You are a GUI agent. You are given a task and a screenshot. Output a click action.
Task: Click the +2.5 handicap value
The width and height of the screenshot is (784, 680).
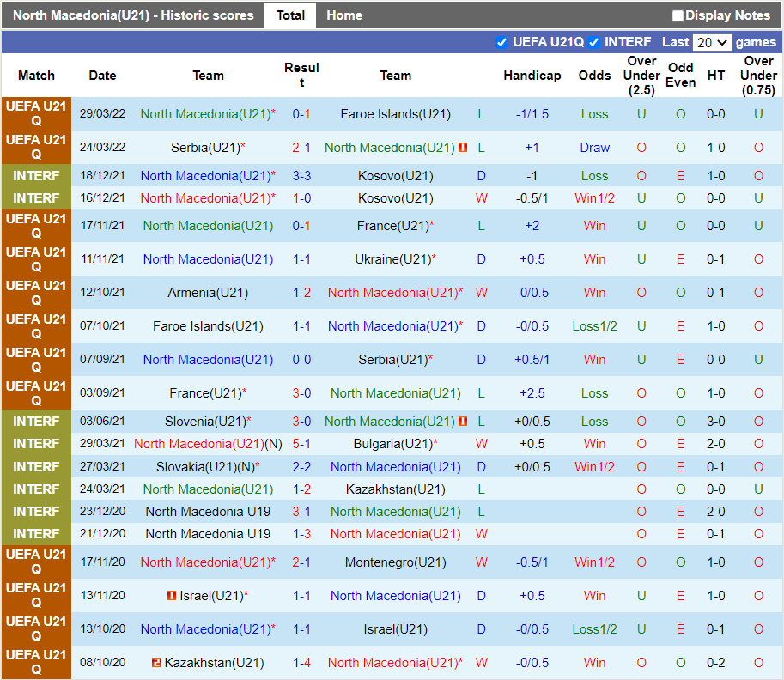click(532, 393)
